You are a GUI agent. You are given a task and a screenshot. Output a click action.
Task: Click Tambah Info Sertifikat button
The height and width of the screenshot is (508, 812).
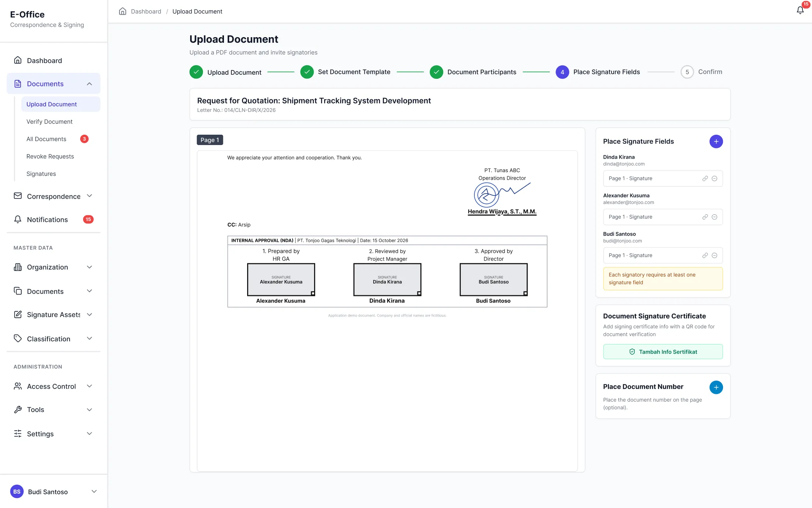pos(663,352)
